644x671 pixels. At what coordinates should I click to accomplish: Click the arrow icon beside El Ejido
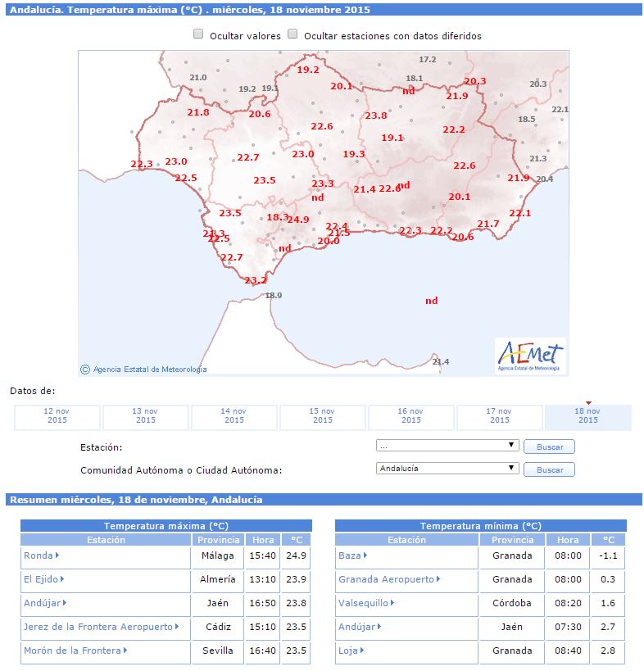tap(62, 579)
